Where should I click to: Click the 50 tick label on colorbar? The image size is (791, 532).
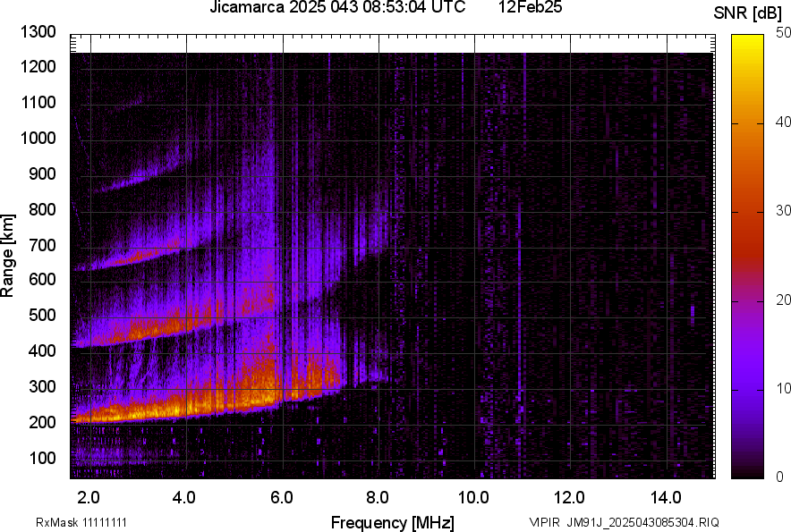click(783, 33)
